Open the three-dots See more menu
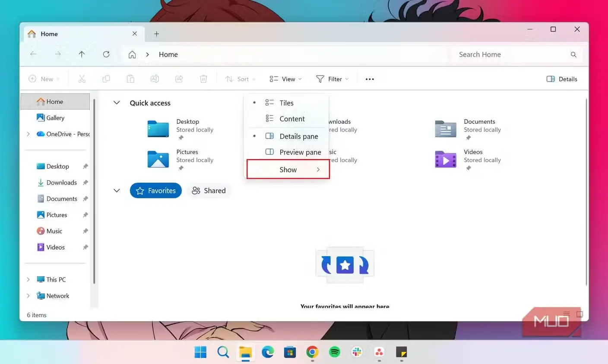Screen dimensions: 608x364 pyautogui.click(x=370, y=79)
